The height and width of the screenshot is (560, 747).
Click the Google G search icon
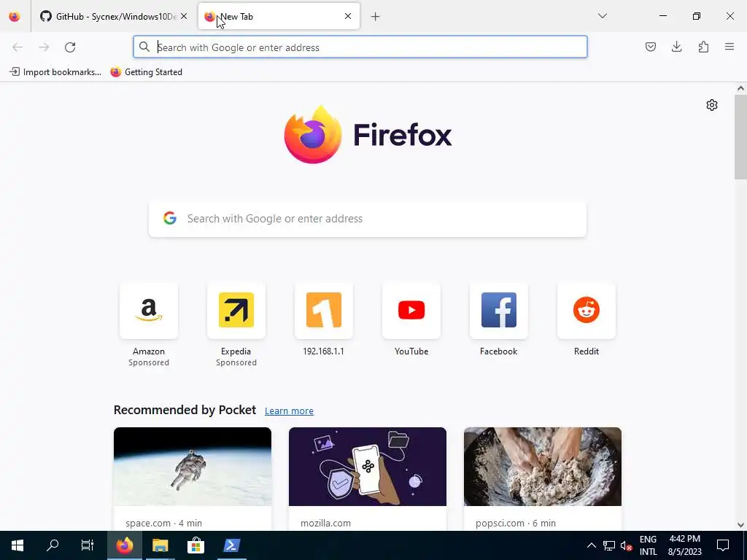pos(169,218)
